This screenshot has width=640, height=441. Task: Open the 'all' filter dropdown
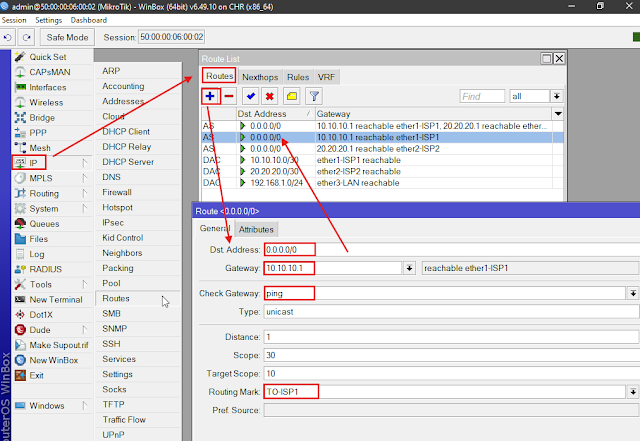[556, 96]
